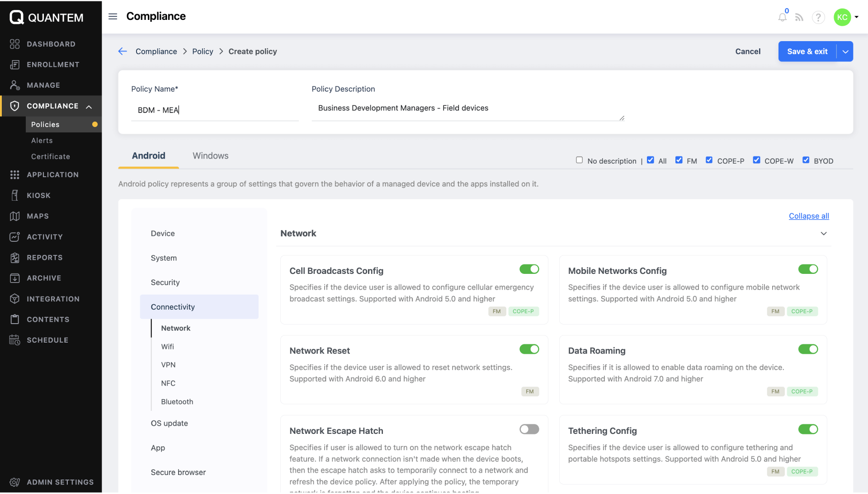Click the Cancel button
Viewport: 868px width, 494px height.
click(x=748, y=52)
